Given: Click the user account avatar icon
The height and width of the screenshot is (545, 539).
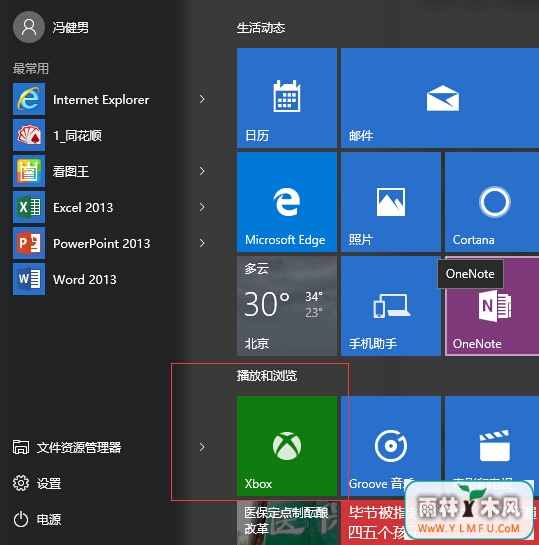Looking at the screenshot, I should pos(29,27).
